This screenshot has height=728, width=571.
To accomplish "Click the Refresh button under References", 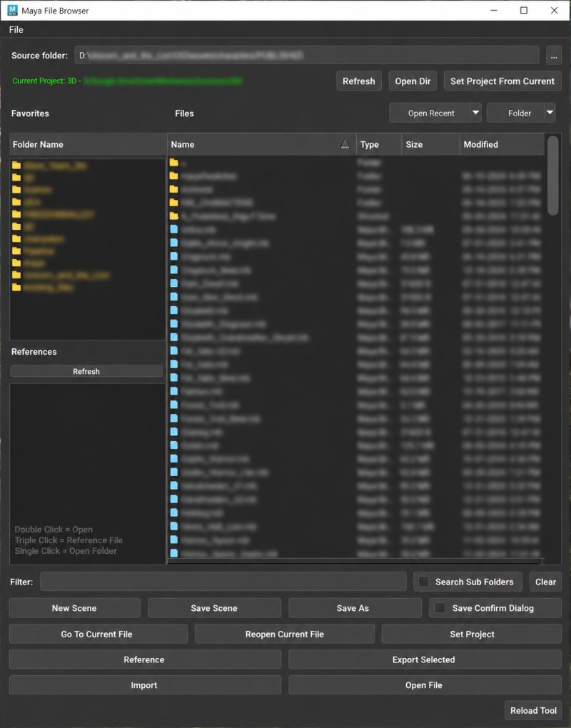I will [x=86, y=371].
